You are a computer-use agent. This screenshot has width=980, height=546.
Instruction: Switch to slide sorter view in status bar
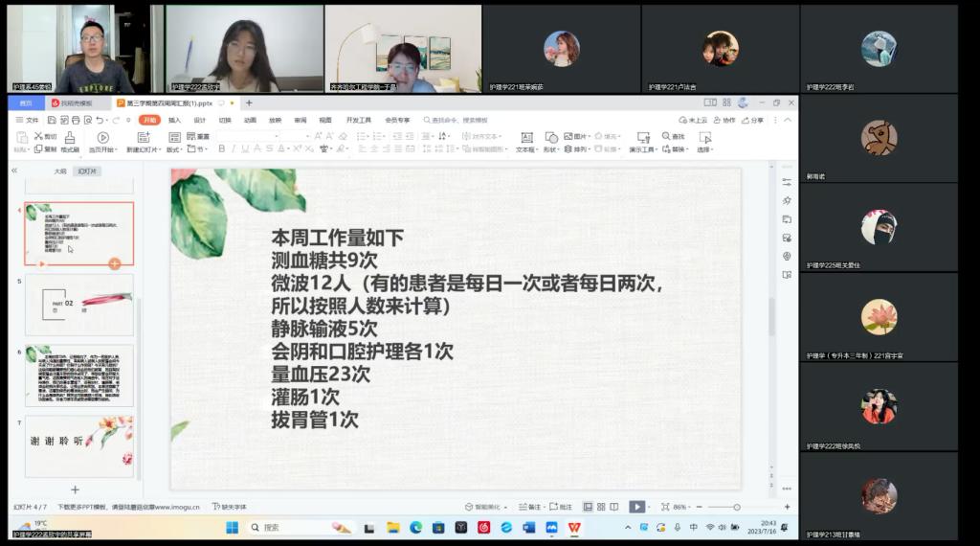[x=601, y=507]
